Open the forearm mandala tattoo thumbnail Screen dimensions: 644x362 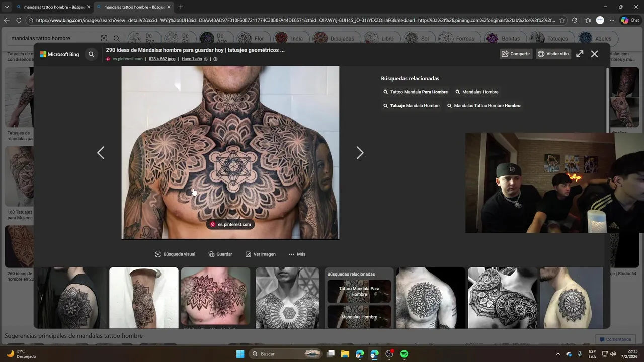click(x=144, y=298)
